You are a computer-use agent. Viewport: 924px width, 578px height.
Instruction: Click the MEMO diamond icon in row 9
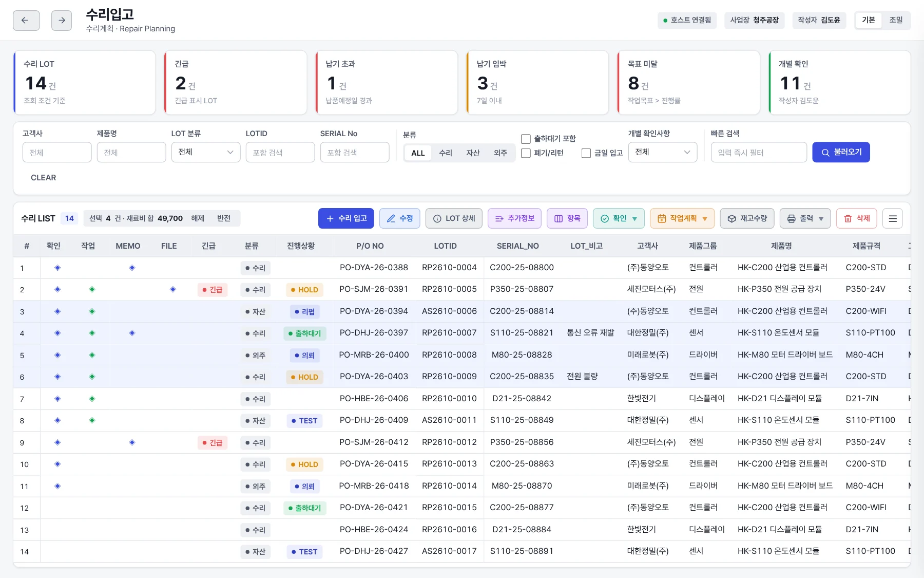[132, 442]
